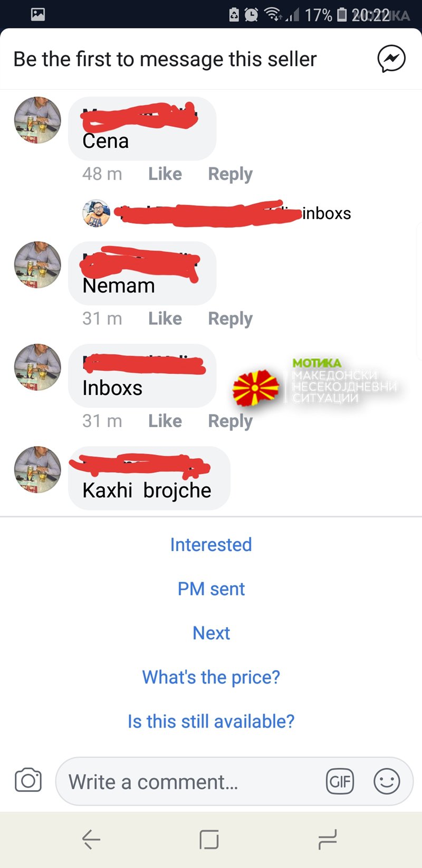Open the GIF picker in comment field
Image resolution: width=422 pixels, height=868 pixels.
[340, 781]
